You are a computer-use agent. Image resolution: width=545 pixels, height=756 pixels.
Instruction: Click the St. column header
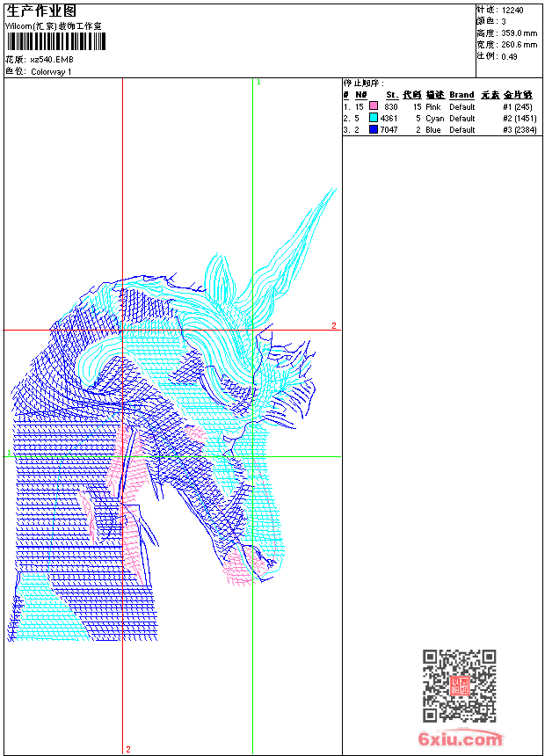coord(391,95)
